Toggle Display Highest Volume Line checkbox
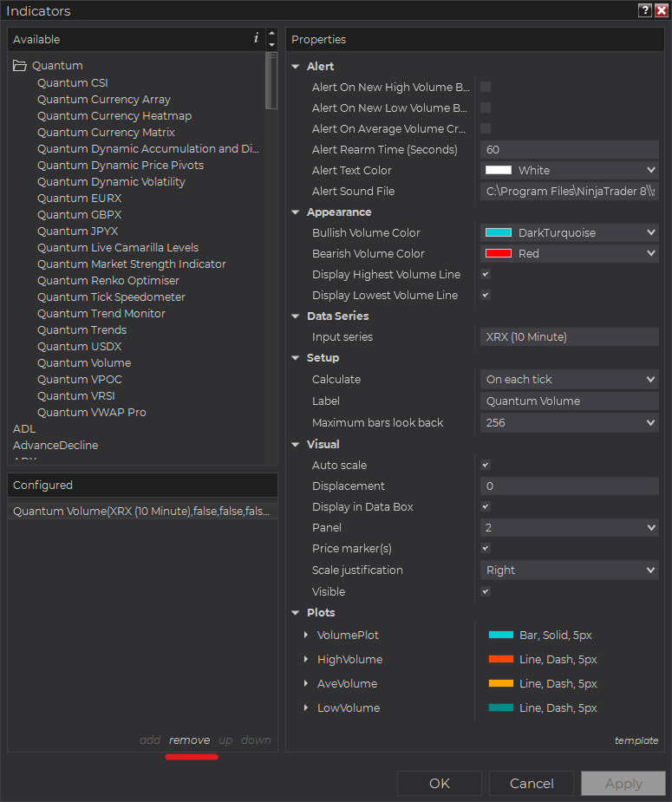Viewport: 672px width, 802px height. 486,274
